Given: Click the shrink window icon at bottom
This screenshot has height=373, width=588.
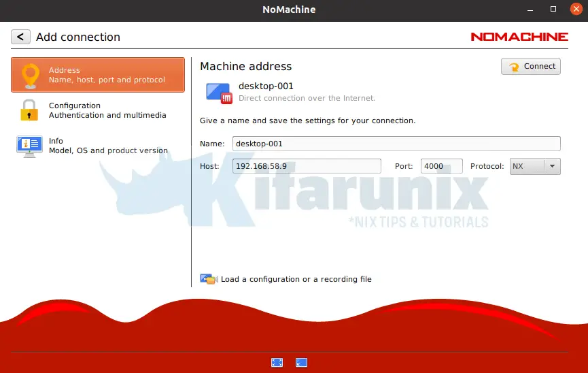Looking at the screenshot, I should 301,363.
